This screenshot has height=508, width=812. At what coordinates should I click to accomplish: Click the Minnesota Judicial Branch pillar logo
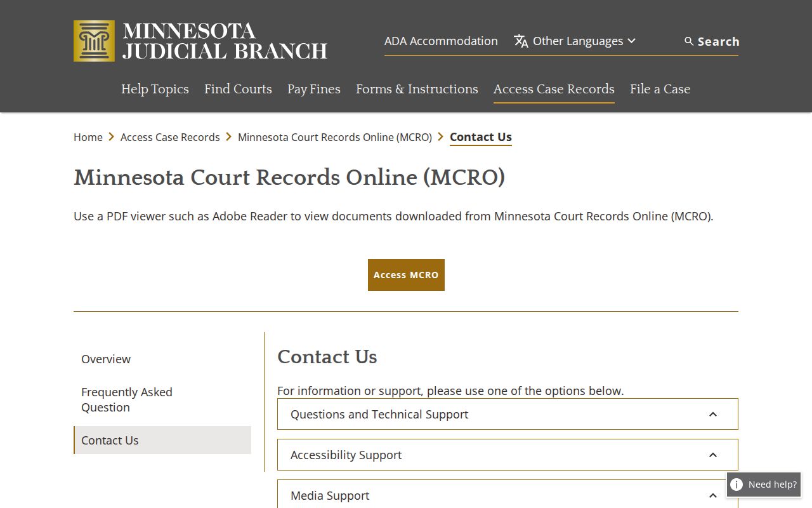[94, 41]
